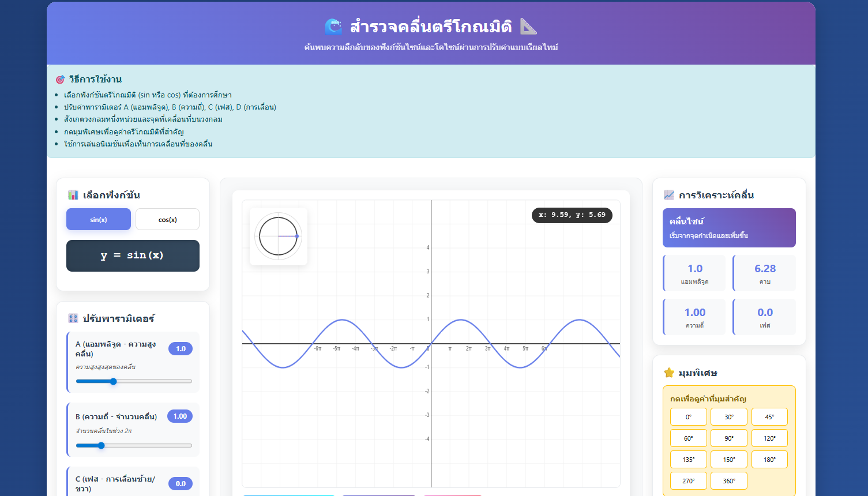Switch to the cos(x) function
Viewport: 868px width, 496px height.
pos(167,219)
